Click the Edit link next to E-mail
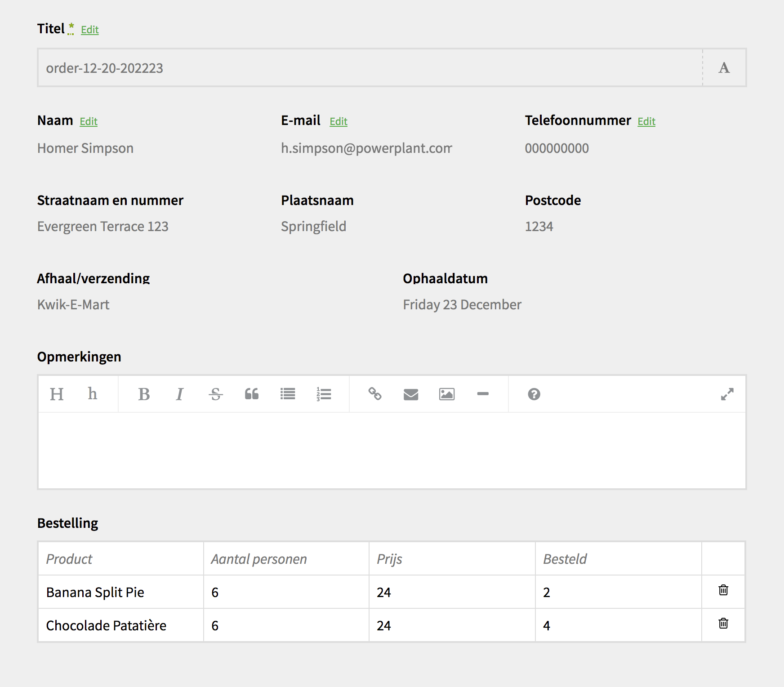The width and height of the screenshot is (784, 687). [339, 122]
